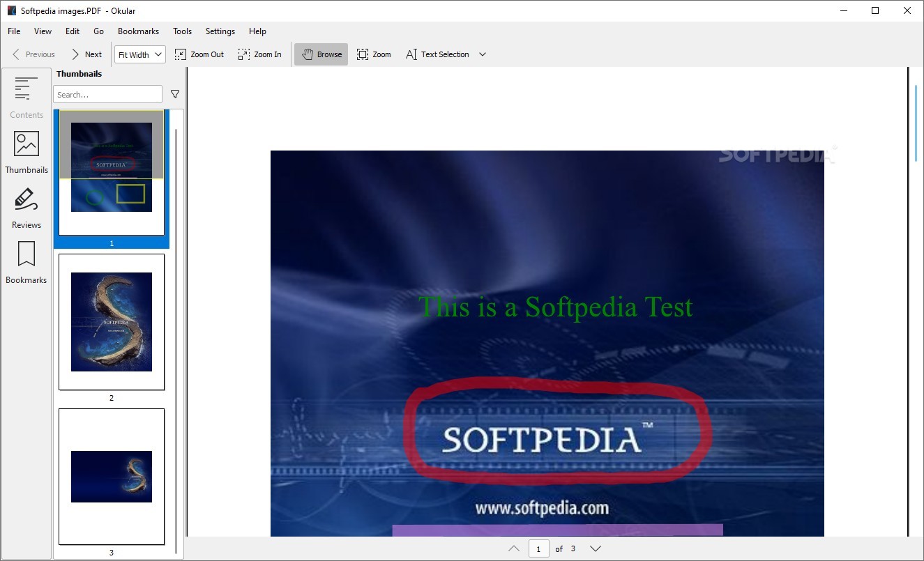Viewport: 924px width, 561px height.
Task: Click the Zoom In toolbar button
Action: [x=259, y=54]
